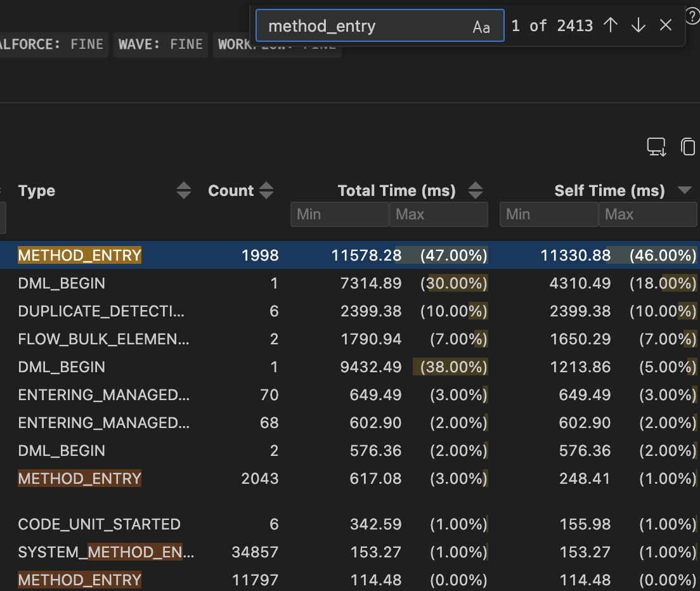Screen dimensions: 700x591
Task: Select the DUPLICATE_DETECTI... row
Action: [350, 311]
